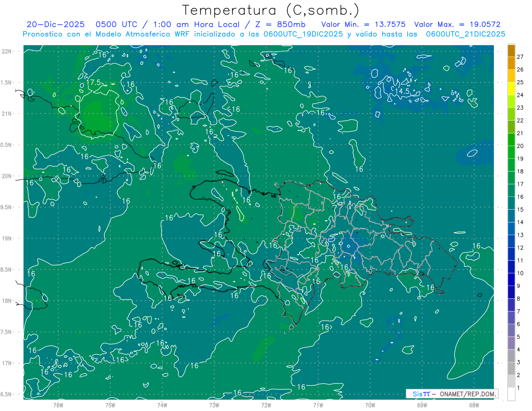Click the title "Temperatura (C,somb.)"
The height and width of the screenshot is (411, 532).
pos(271,10)
